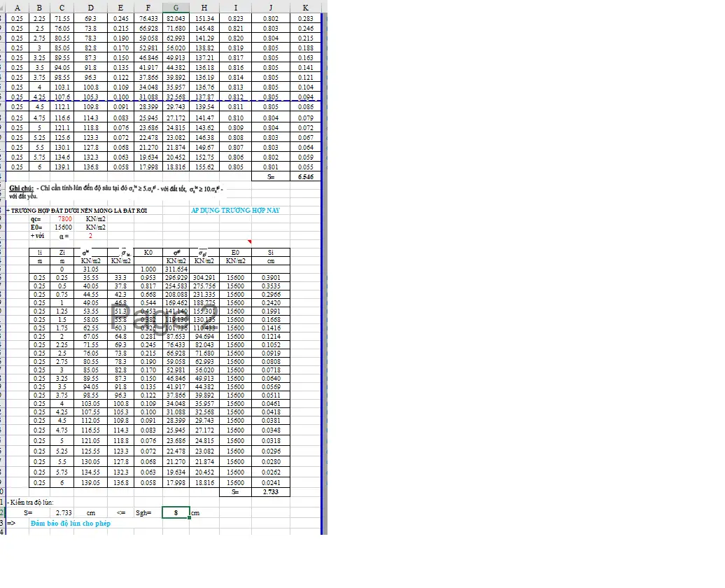Select column A header
725x588 pixels.
(17, 7)
